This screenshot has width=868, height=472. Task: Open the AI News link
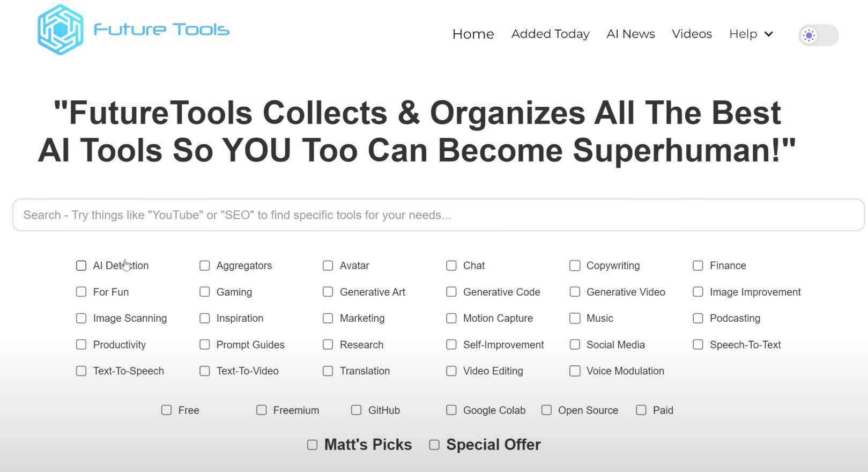point(630,34)
